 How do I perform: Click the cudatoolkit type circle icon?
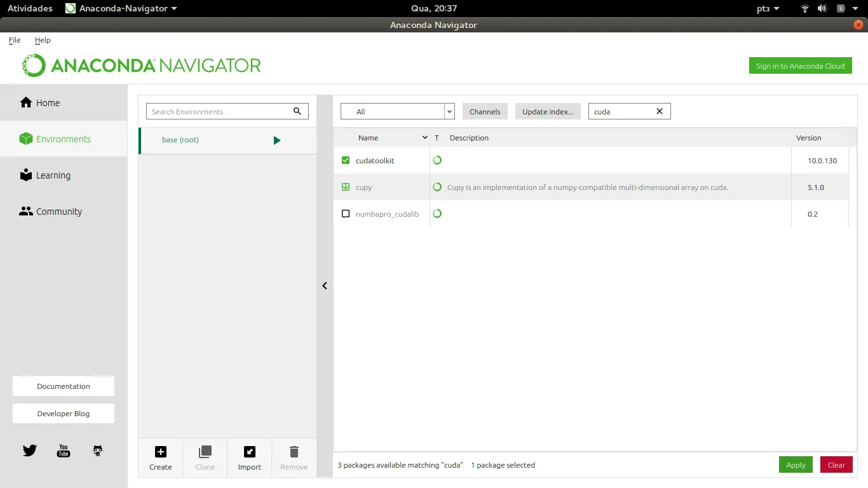[437, 160]
